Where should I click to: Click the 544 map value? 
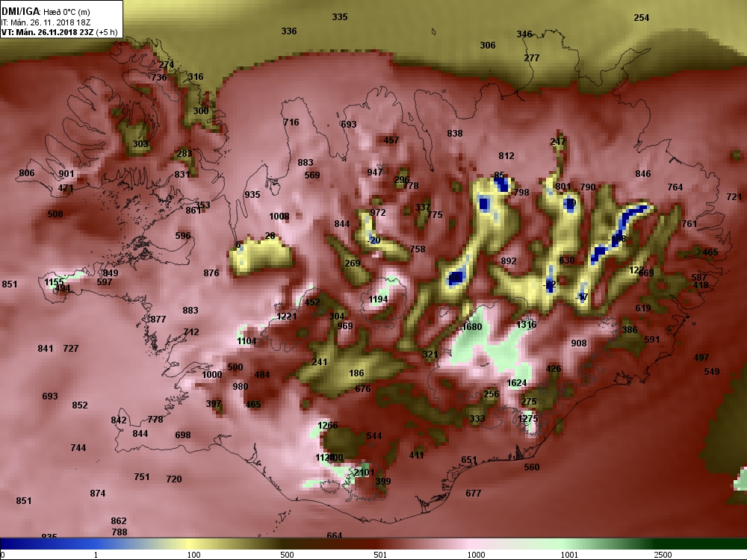click(x=374, y=436)
